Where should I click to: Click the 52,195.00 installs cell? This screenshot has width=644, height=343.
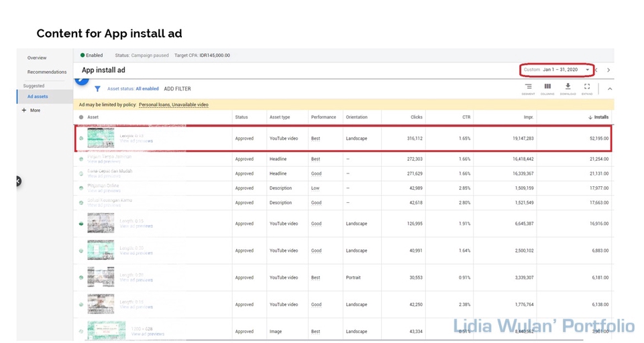599,138
